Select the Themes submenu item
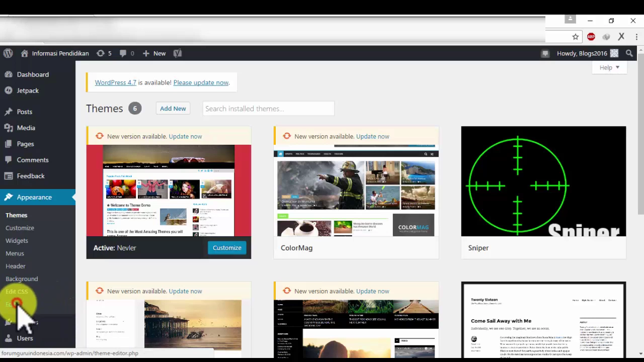The width and height of the screenshot is (644, 362). pos(17,215)
